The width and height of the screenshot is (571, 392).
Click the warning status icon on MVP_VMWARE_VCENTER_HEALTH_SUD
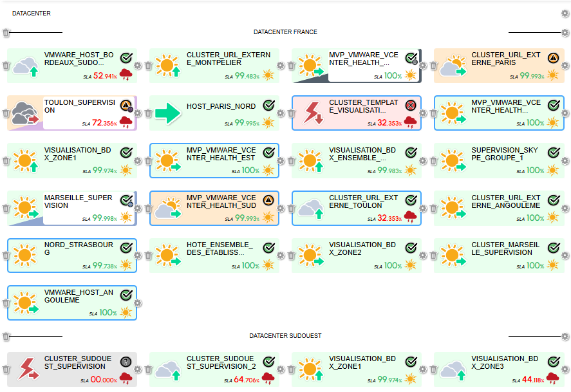(268, 200)
